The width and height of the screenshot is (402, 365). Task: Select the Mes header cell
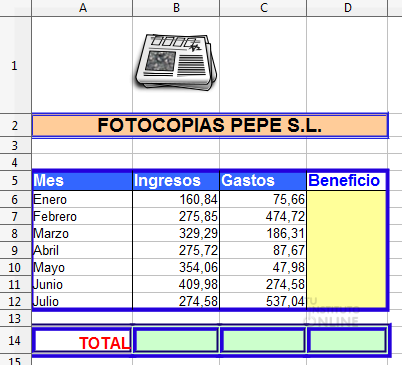coord(82,181)
